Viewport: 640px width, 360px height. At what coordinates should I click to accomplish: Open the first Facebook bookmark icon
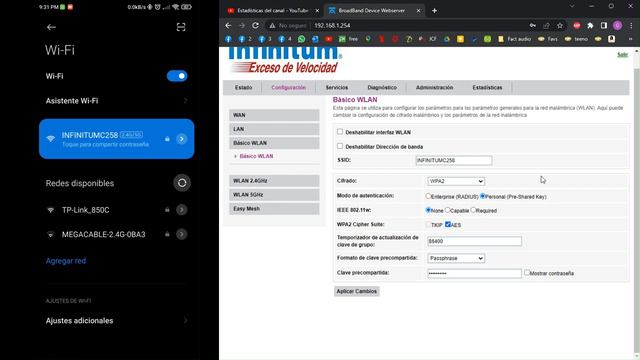(228, 39)
